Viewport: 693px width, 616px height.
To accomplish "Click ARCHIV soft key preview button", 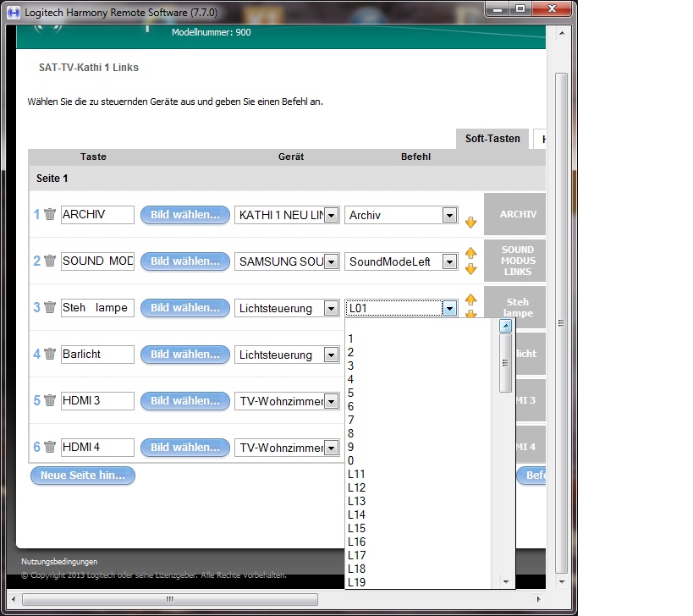I will point(516,214).
